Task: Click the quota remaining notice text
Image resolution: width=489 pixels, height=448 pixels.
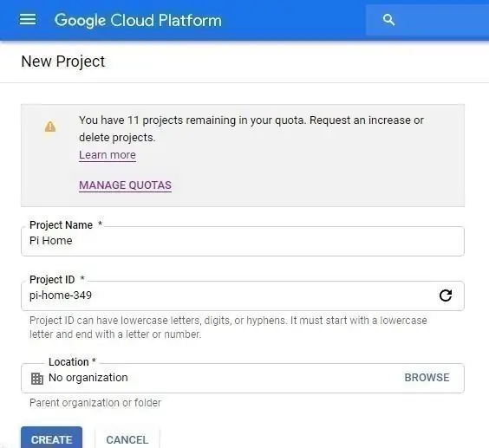Action: [251, 129]
